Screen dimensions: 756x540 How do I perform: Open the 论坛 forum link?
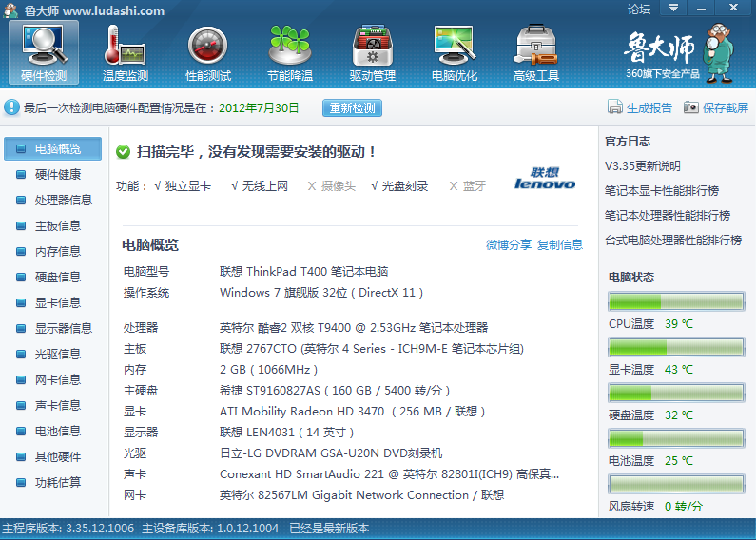tap(639, 10)
